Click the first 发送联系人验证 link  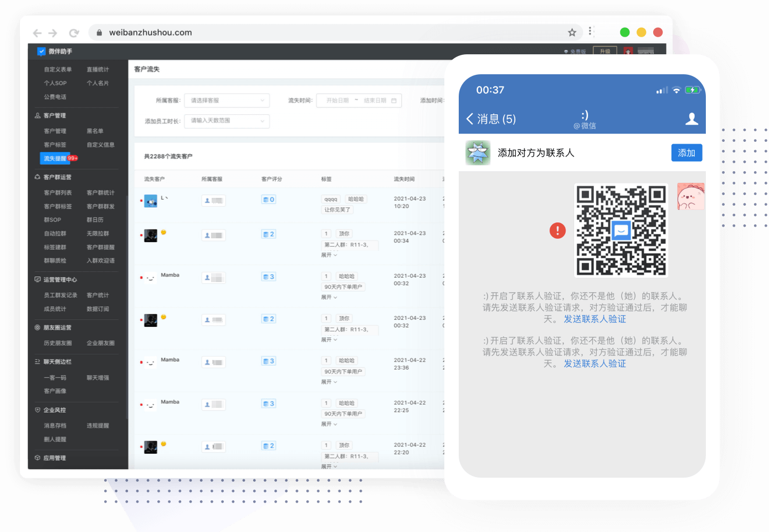[x=595, y=319]
